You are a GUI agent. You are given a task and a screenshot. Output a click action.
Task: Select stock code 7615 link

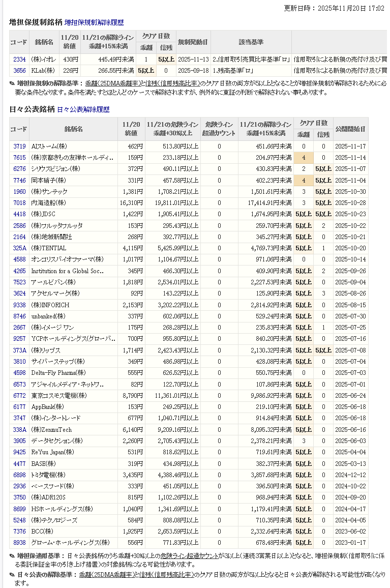click(19, 158)
